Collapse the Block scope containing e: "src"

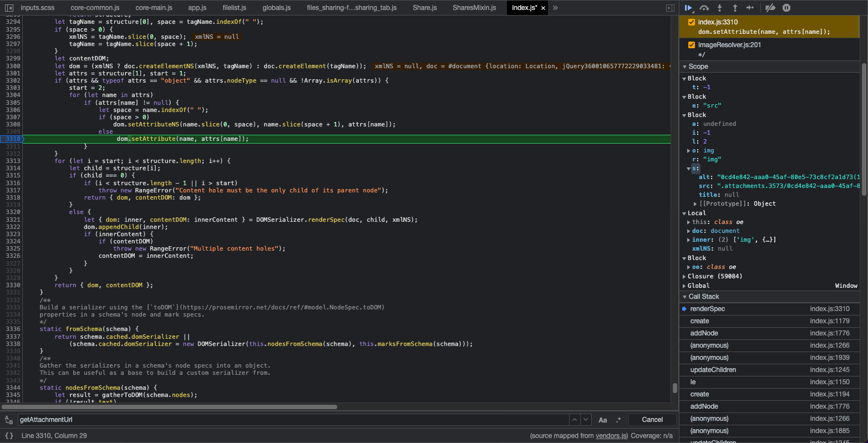[x=684, y=96]
